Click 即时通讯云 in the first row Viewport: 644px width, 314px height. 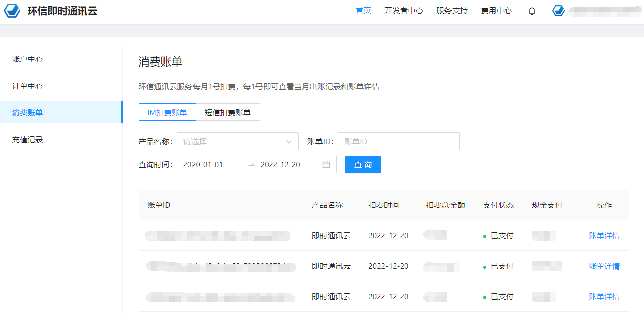pyautogui.click(x=331, y=235)
